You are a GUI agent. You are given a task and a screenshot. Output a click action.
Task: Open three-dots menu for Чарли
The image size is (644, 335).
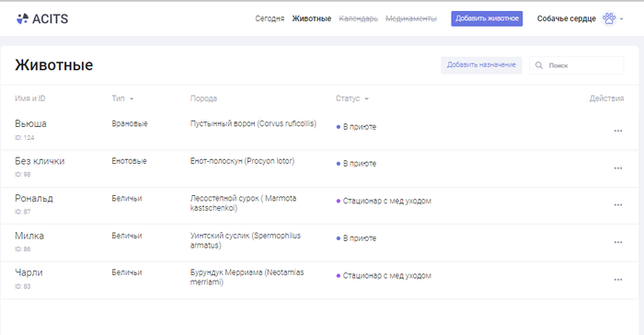[x=618, y=280]
